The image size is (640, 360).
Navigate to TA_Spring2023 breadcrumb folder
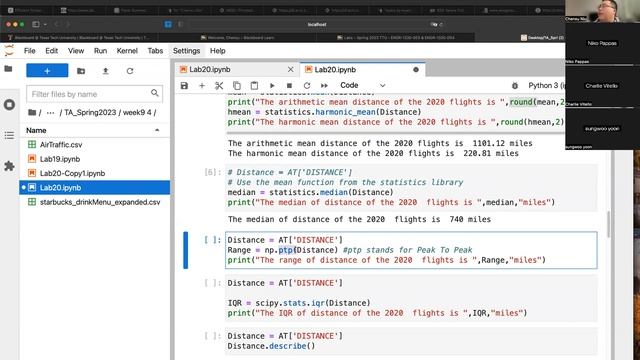(x=90, y=112)
